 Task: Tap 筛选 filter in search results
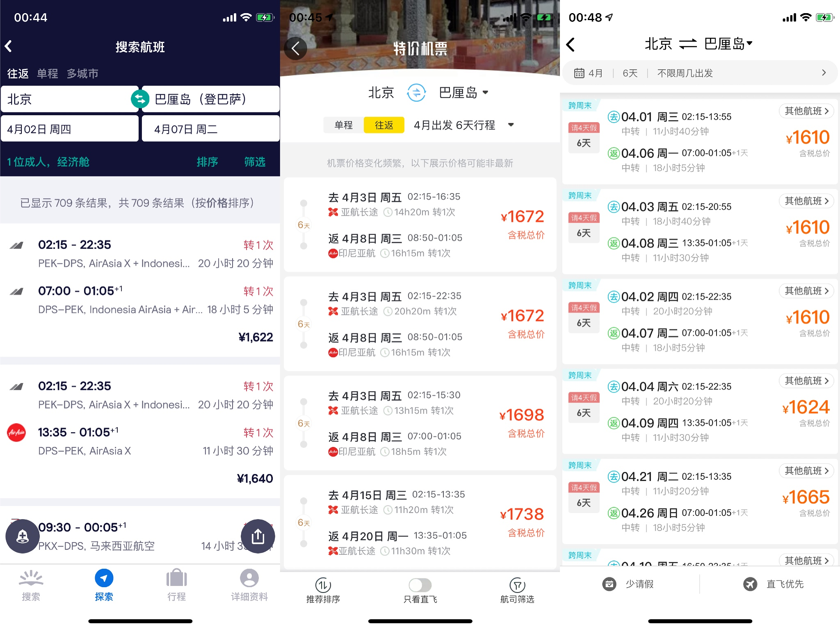click(255, 162)
